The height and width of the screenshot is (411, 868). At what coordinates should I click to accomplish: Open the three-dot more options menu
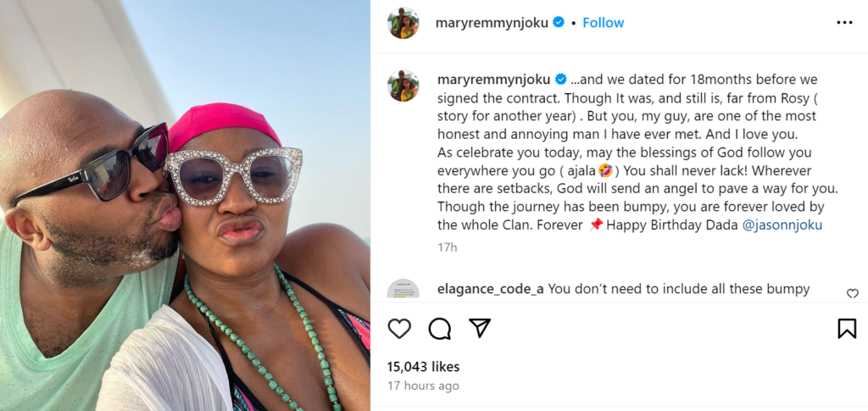point(844,23)
